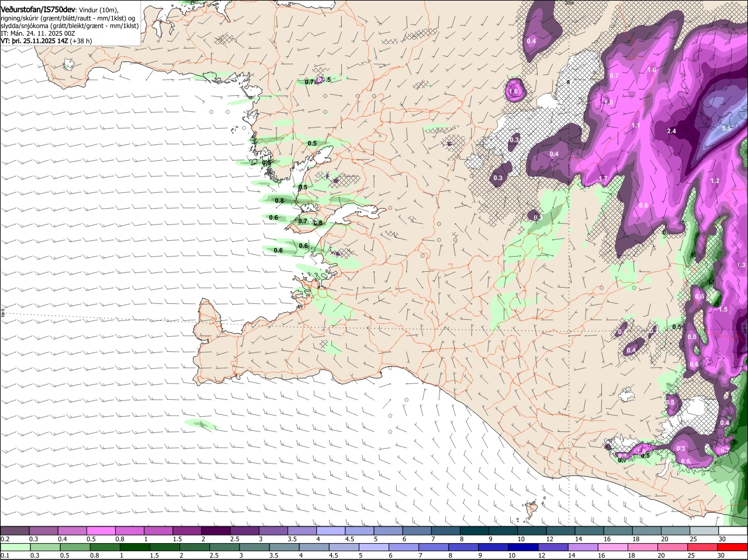Click the pale lilac swatch labeled 5, lower legend

point(374,548)
